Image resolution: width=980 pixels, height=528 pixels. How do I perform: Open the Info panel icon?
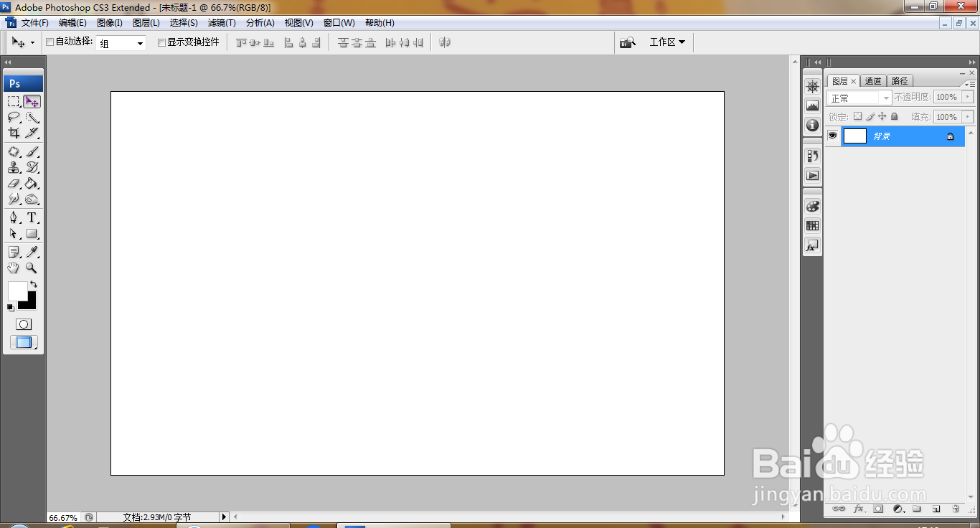812,126
